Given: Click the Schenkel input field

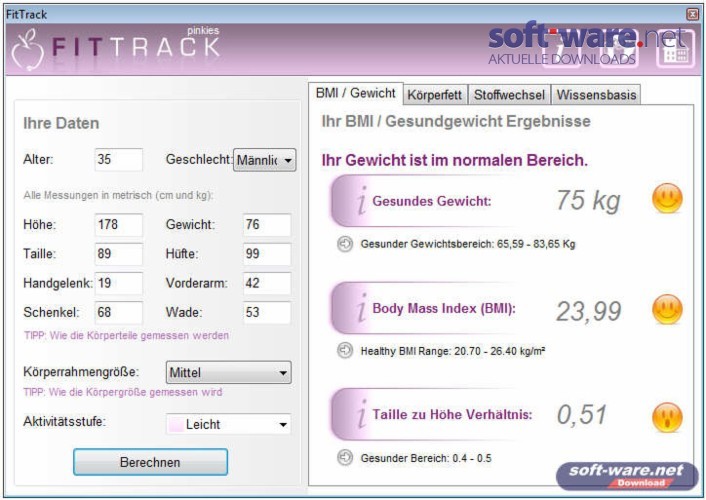Looking at the screenshot, I should 119,312.
